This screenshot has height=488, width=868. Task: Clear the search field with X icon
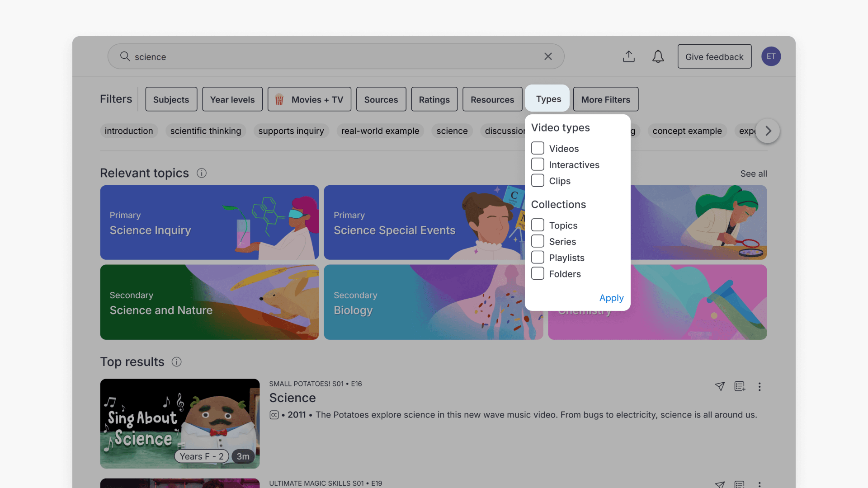(548, 56)
